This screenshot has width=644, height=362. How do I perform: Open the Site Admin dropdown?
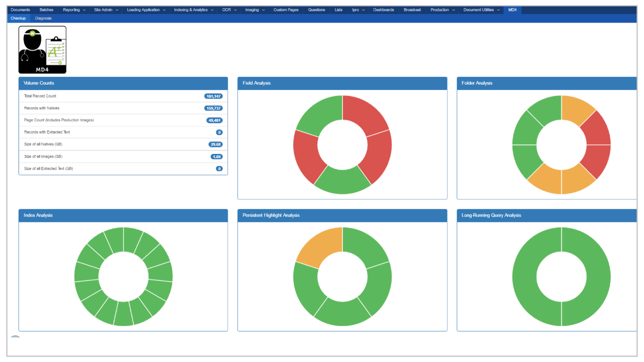pos(106,10)
